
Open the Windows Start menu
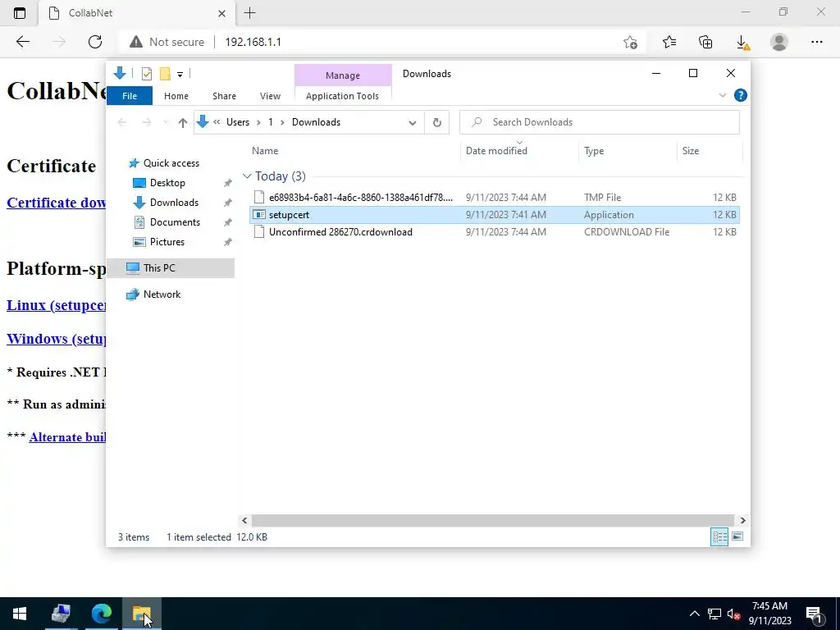(20, 614)
